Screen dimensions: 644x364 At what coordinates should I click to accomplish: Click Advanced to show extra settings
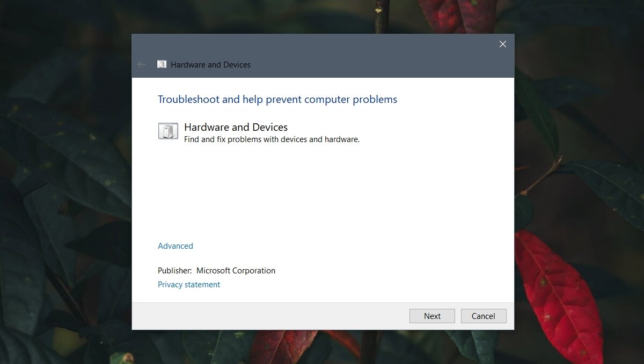(x=175, y=246)
